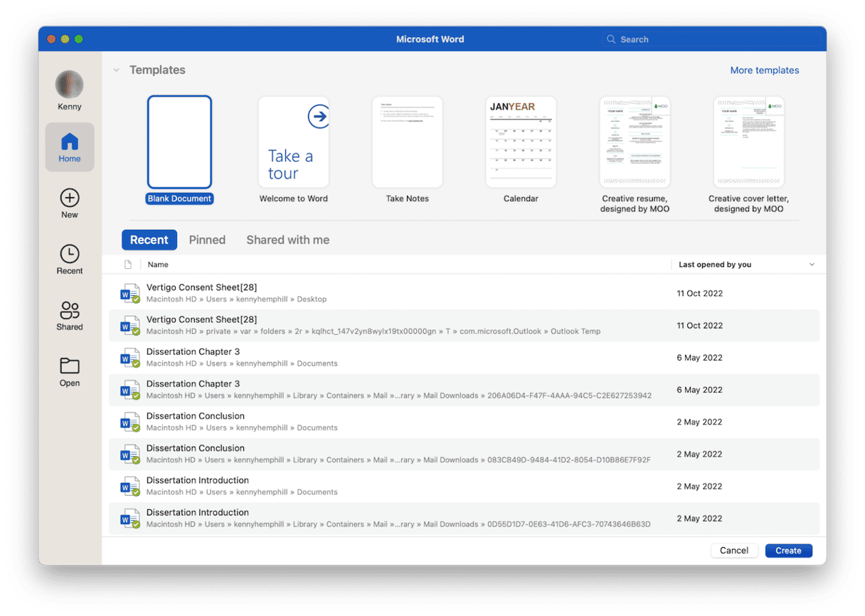
Task: Collapse the Templates section chevron
Action: [x=116, y=70]
